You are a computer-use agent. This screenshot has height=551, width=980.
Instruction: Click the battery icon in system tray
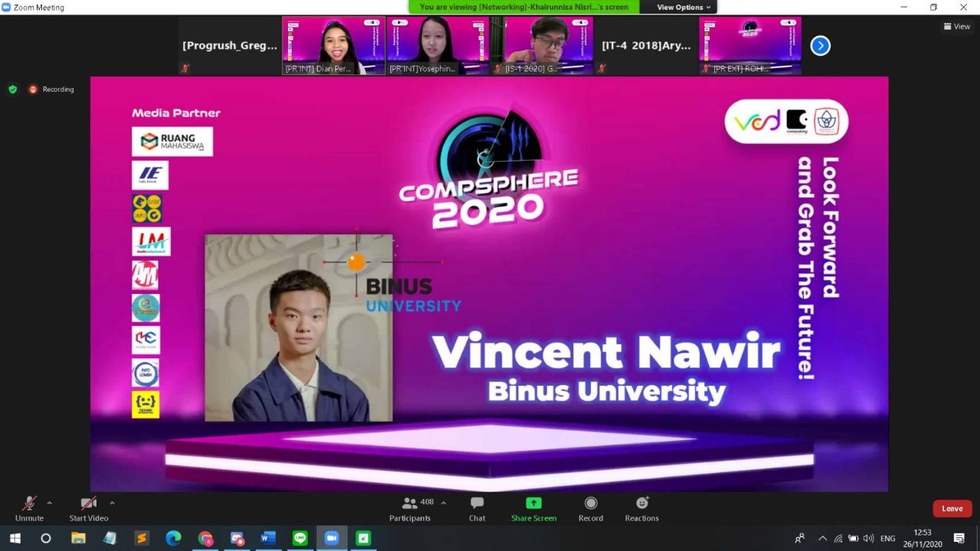853,538
